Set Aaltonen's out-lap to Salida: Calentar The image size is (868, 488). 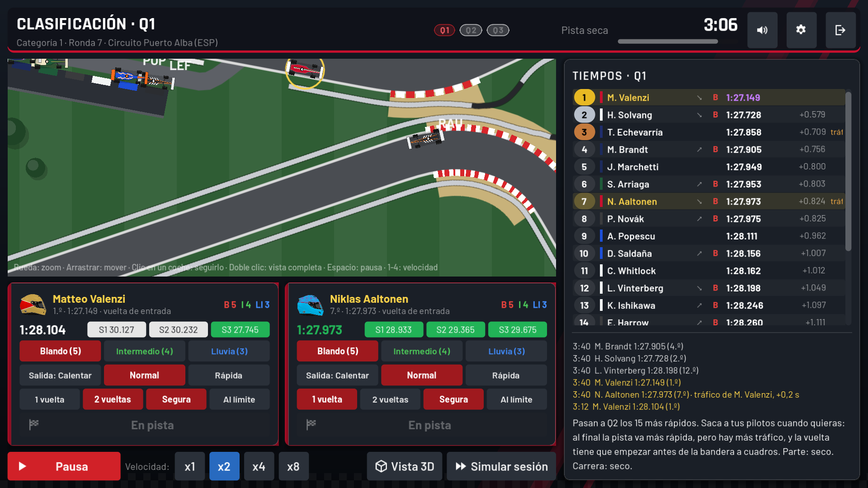(337, 375)
